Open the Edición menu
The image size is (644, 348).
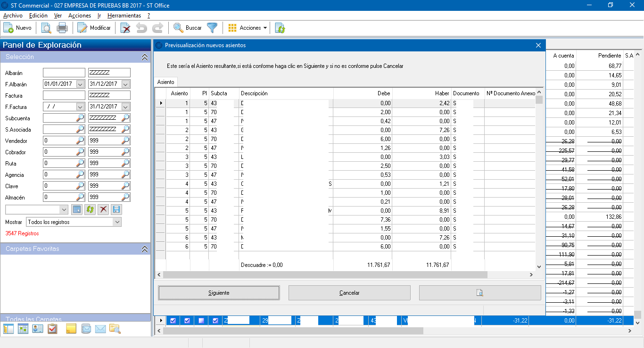[x=38, y=16]
